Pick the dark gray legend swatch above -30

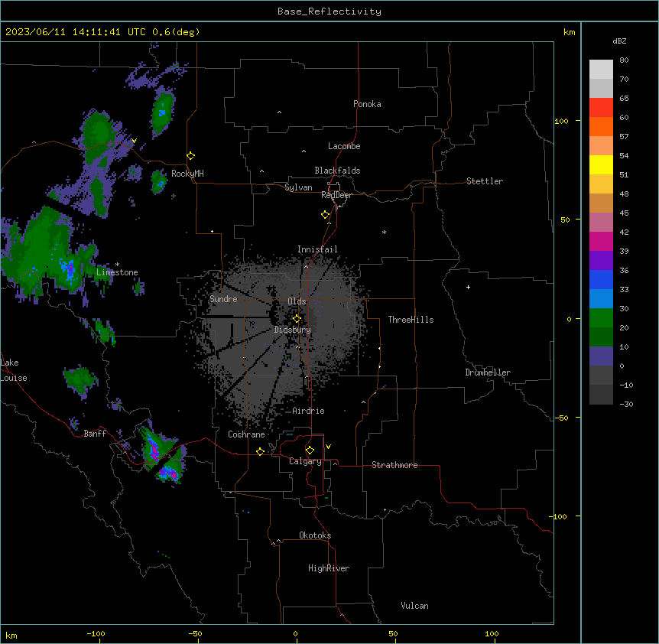coord(601,395)
